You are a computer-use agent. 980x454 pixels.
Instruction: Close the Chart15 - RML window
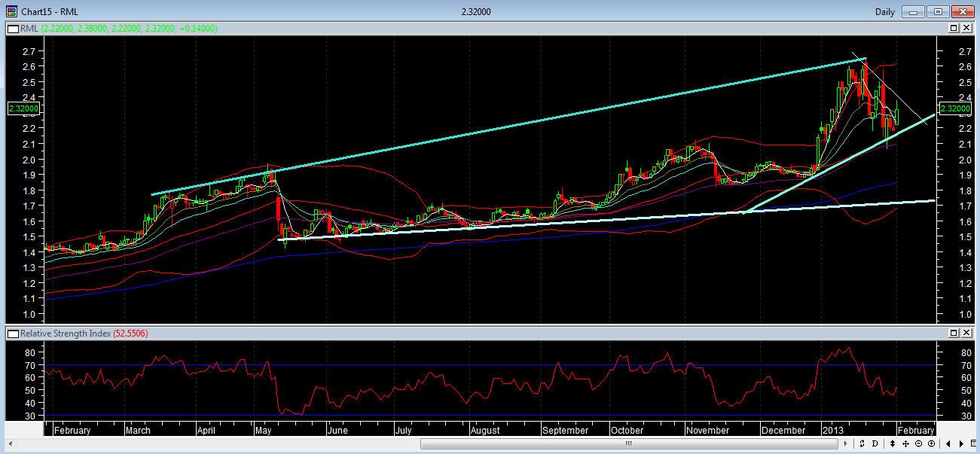962,11
